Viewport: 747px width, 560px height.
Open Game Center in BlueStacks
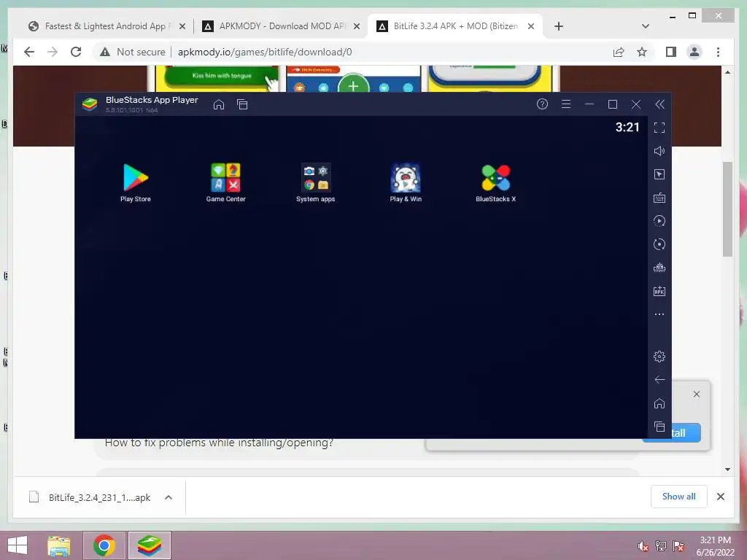[x=226, y=183]
